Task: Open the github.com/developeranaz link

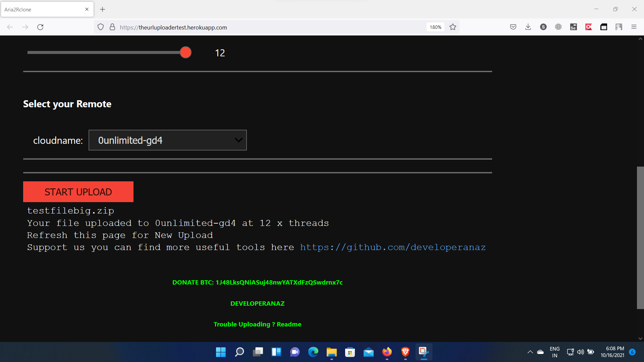Action: coord(392,247)
